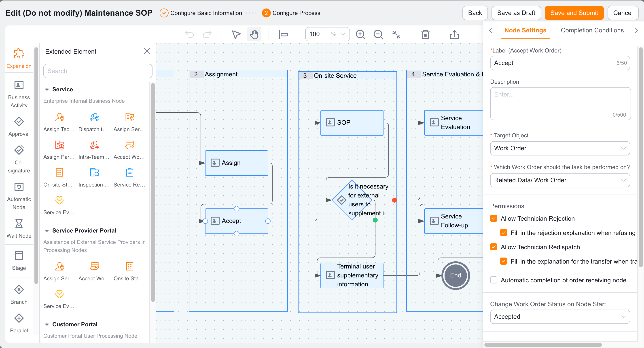Select the Co-signature element
644x348 pixels.
point(19,159)
